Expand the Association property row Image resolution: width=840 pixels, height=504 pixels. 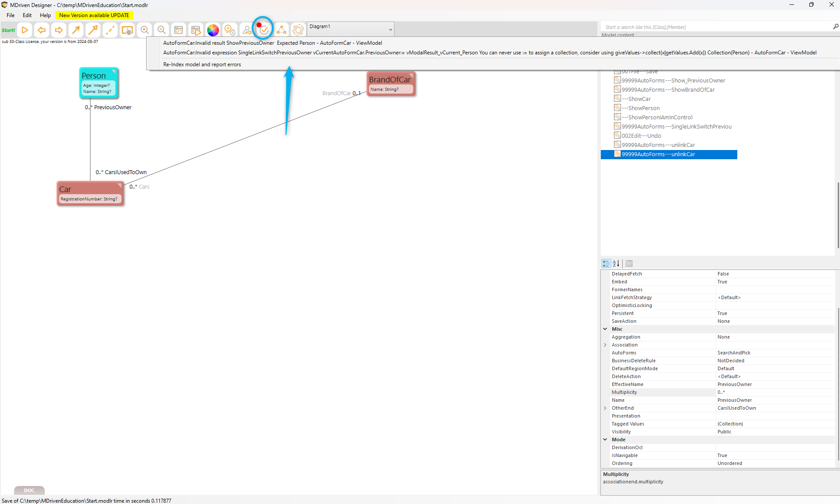tap(605, 345)
